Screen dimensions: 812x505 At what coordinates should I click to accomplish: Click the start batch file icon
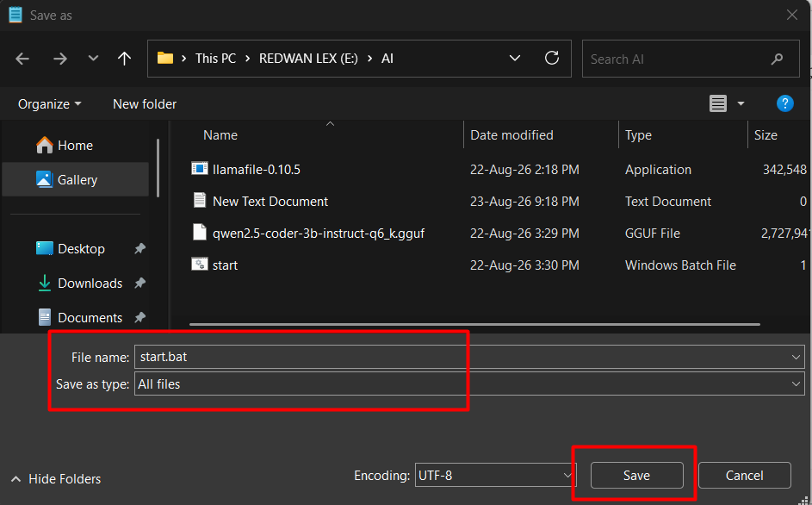(200, 265)
